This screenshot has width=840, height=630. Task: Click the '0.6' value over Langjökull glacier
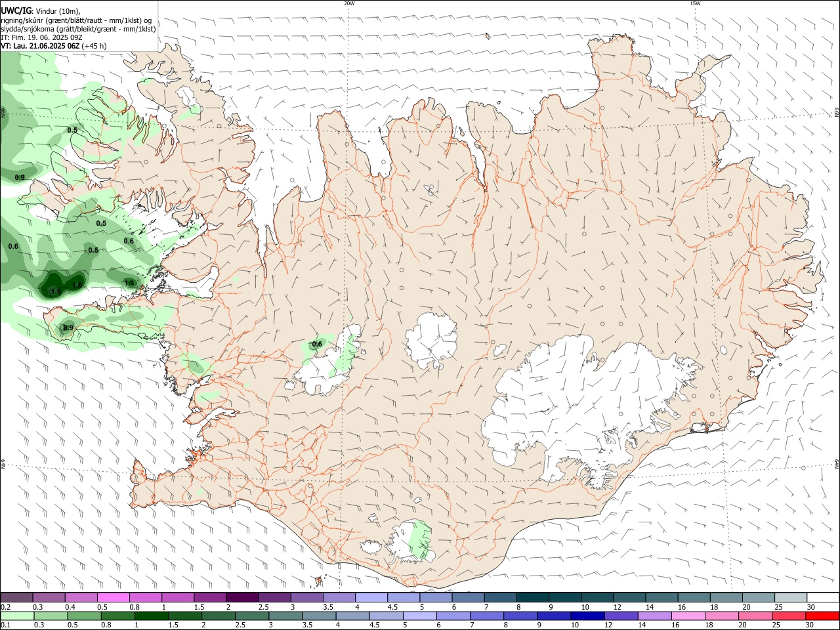pos(317,344)
